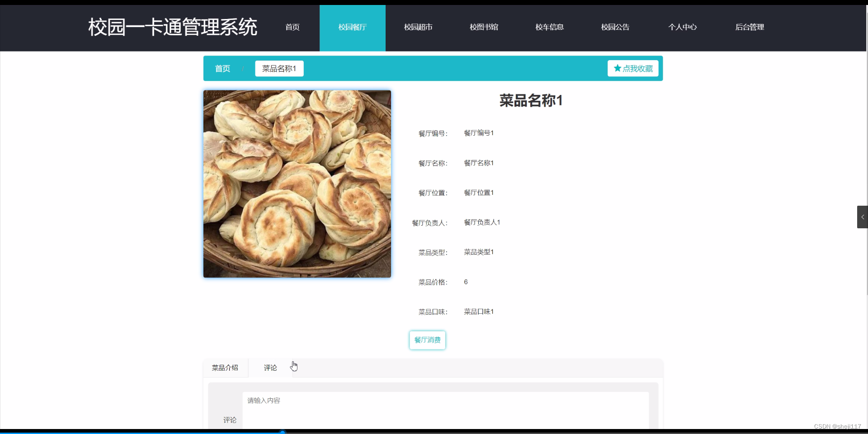Click the 点我收藏 favorite button

point(633,68)
